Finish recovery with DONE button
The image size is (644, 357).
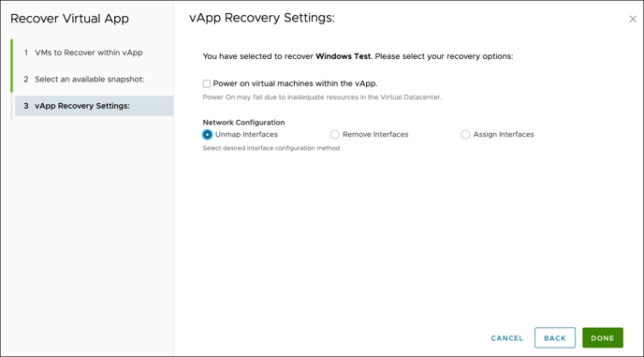[x=603, y=338]
